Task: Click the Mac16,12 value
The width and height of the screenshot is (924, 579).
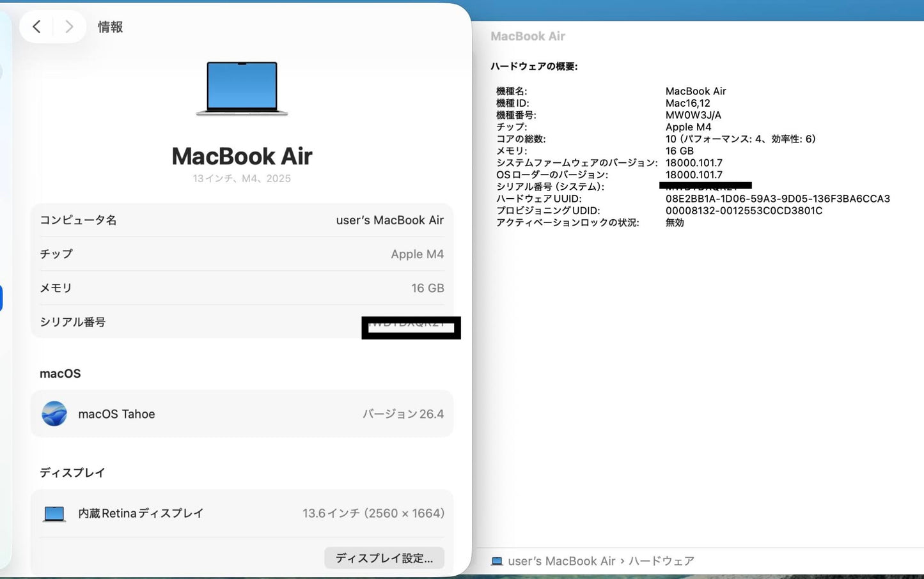Action: click(x=688, y=103)
